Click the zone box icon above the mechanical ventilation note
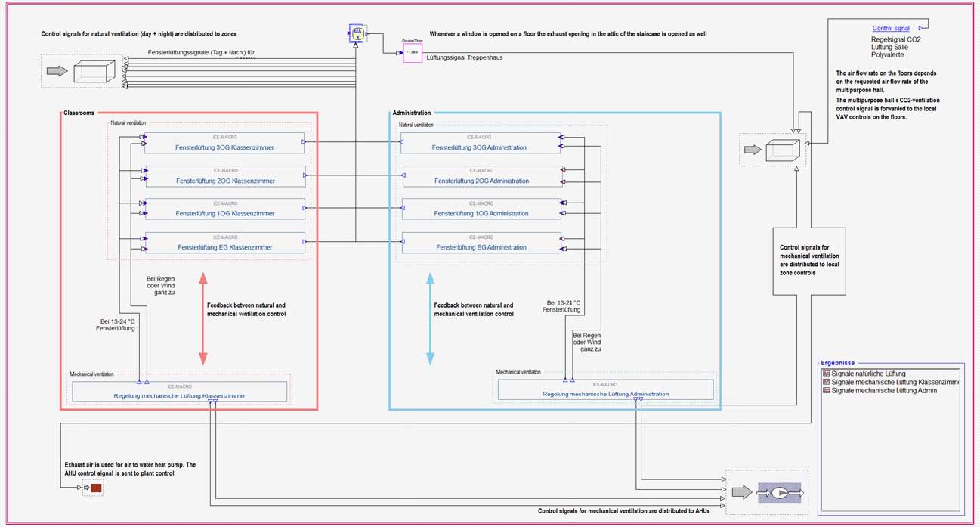This screenshot has width=980, height=527. (783, 150)
